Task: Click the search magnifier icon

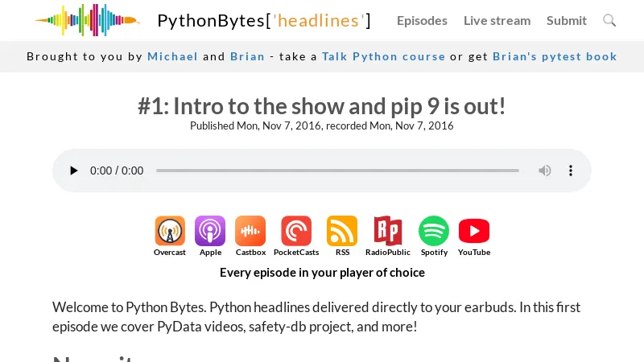Action: pyautogui.click(x=609, y=20)
